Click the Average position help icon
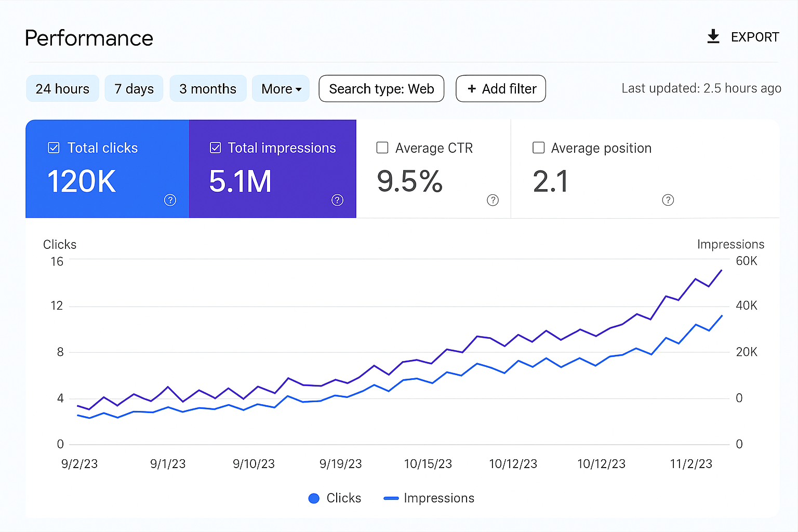This screenshot has width=798, height=532. point(668,199)
